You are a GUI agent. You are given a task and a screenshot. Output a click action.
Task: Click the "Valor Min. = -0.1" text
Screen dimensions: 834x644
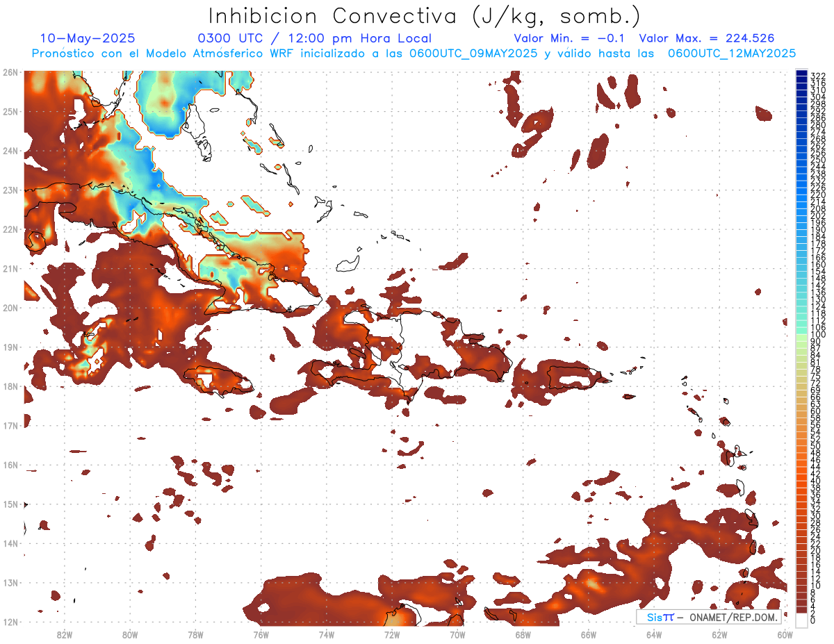(570, 38)
